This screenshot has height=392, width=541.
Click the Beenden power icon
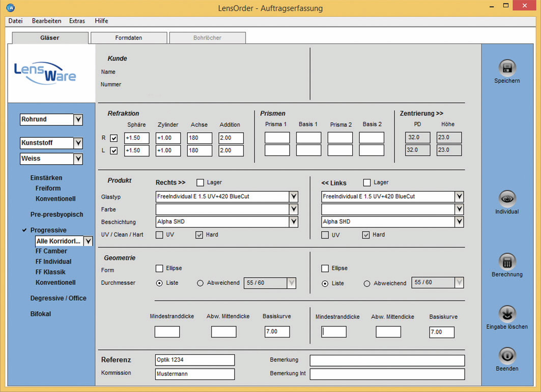click(507, 355)
